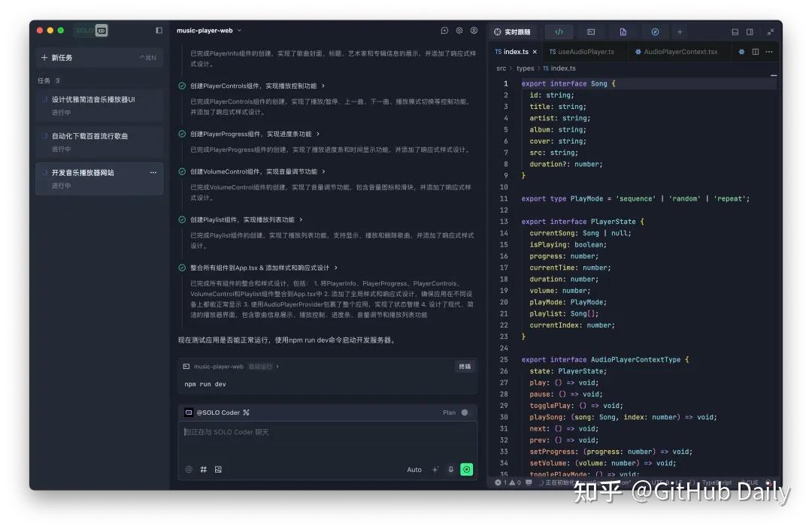812x529 pixels.
Task: Expand music-player-web terminal command block chevron
Action: pos(277,367)
